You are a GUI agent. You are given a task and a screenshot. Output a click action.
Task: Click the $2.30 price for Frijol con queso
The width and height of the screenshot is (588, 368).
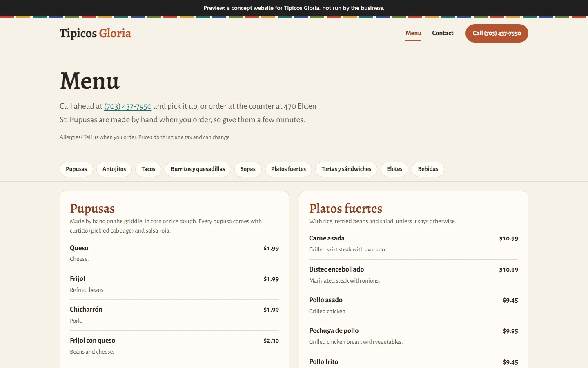(x=271, y=341)
